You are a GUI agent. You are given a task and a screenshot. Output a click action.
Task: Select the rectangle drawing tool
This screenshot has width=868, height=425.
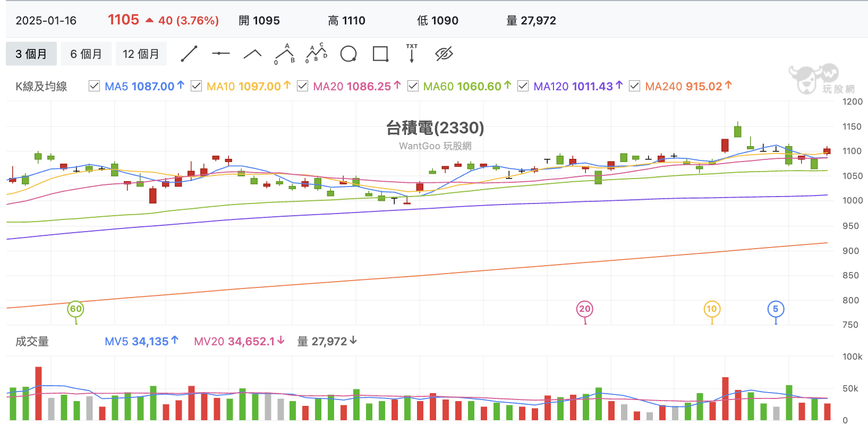tap(380, 54)
